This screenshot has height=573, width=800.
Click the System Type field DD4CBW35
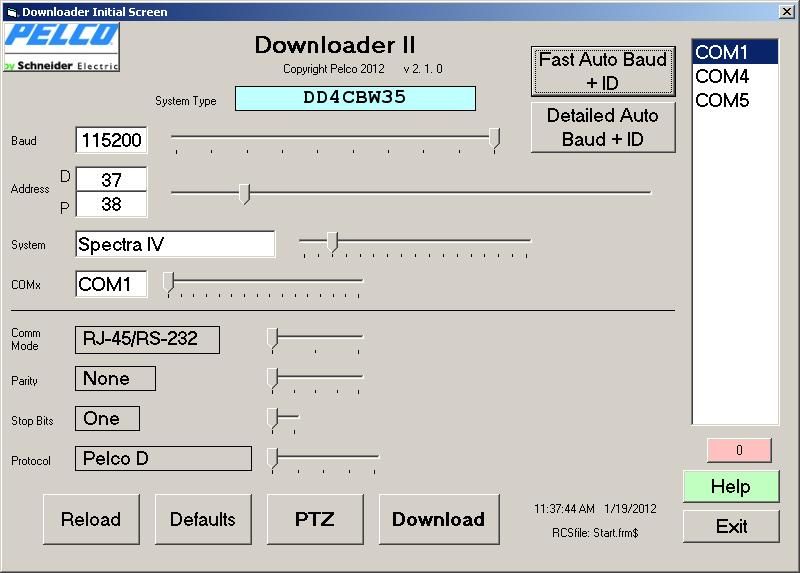pyautogui.click(x=355, y=98)
